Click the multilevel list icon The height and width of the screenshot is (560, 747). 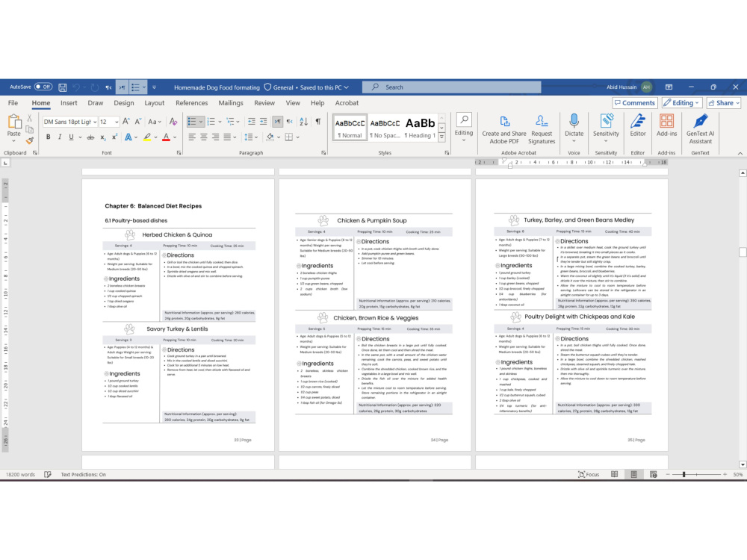(x=230, y=122)
